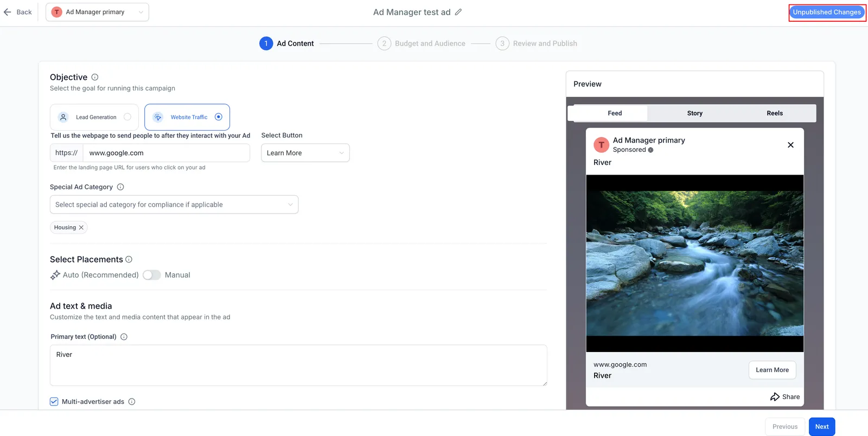Viewport: 868px width, 436px height.
Task: Click the Objective info icon
Action: coord(95,77)
